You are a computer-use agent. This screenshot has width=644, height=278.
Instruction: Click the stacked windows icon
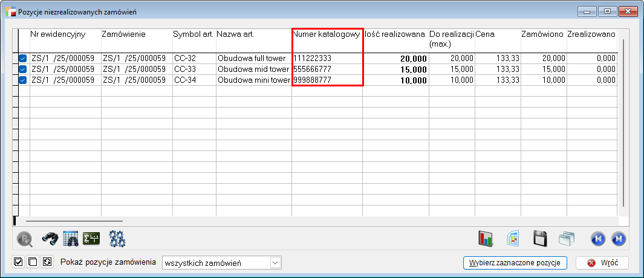click(566, 239)
